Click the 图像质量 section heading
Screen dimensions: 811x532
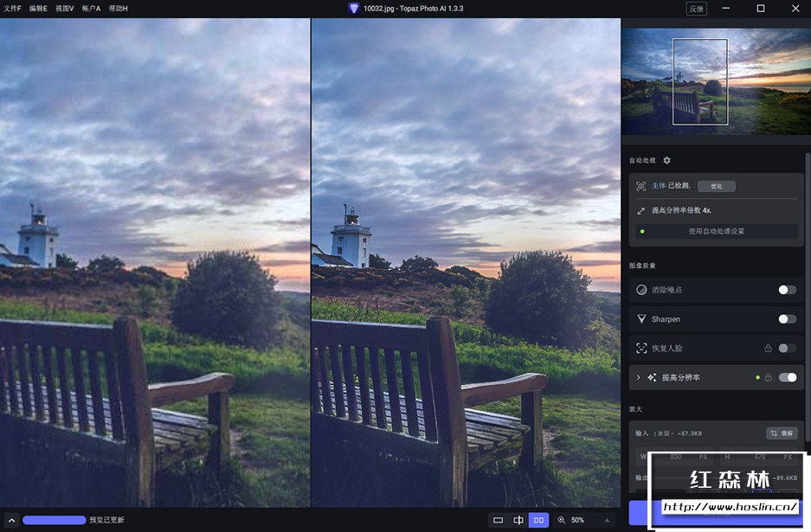pyautogui.click(x=642, y=266)
